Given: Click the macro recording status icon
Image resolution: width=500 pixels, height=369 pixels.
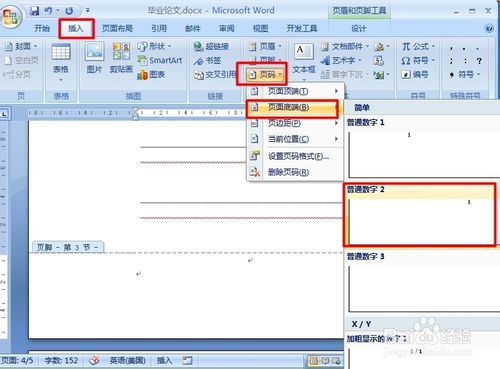Looking at the screenshot, I should 188,360.
